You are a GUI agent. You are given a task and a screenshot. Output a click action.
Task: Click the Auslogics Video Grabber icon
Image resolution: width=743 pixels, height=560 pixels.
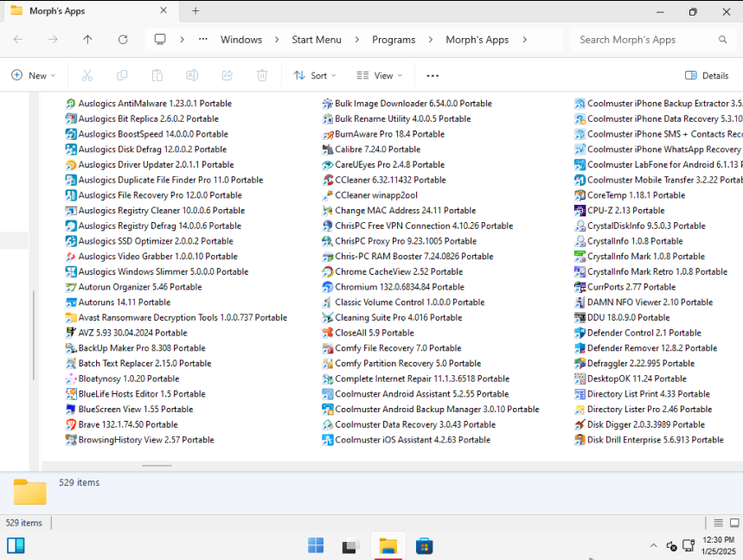pos(71,257)
